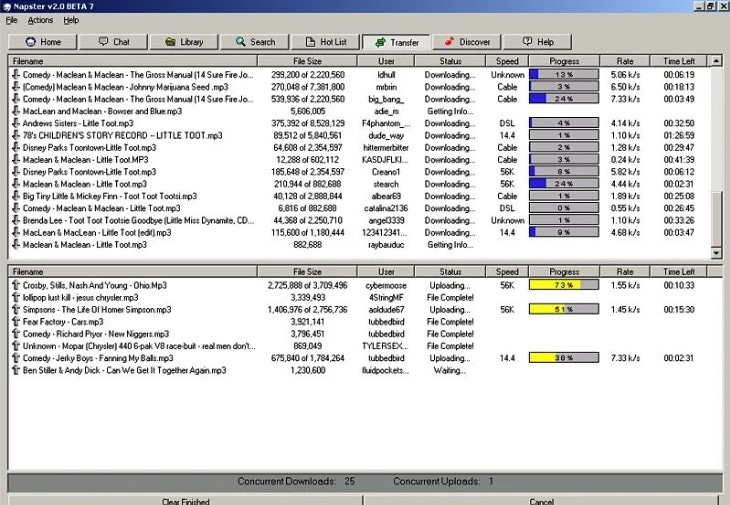Select user catalina2136 in downloads
The height and width of the screenshot is (505, 730).
386,208
